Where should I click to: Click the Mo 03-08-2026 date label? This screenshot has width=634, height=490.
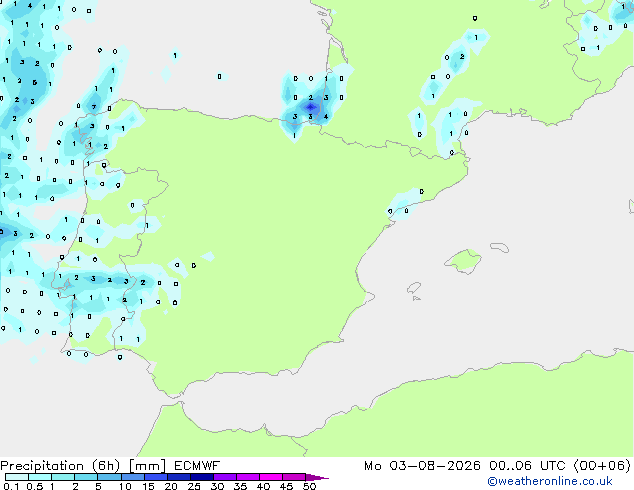[x=422, y=466]
